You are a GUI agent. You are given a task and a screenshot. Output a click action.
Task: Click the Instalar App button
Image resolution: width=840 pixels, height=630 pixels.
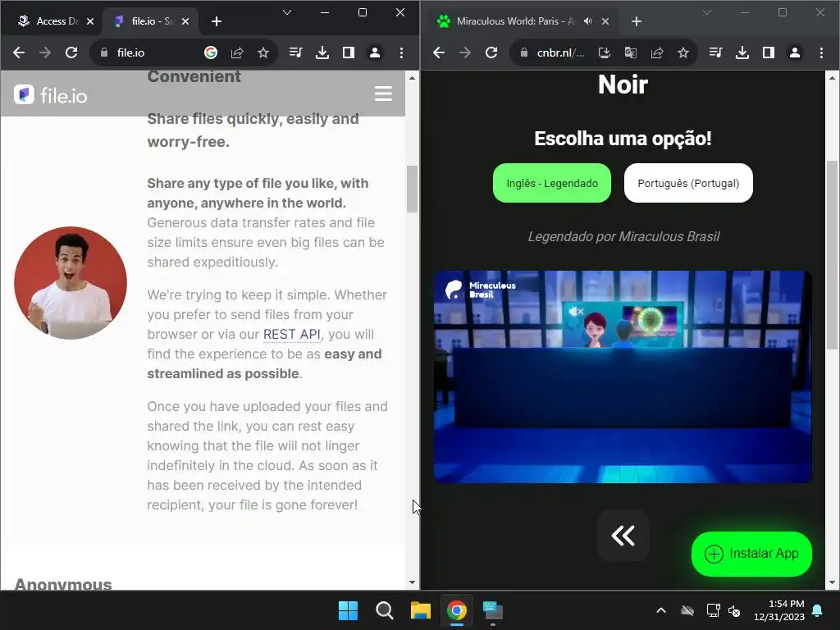(x=751, y=554)
